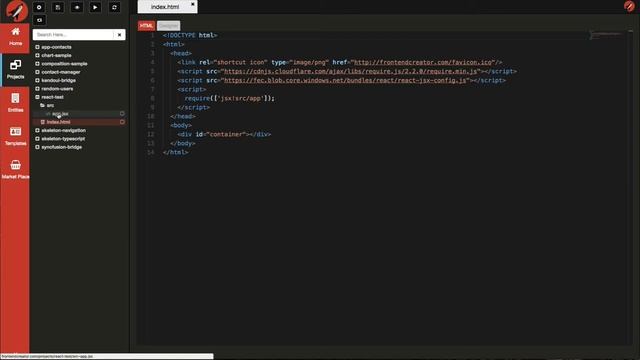
Task: Click the div id="container" code line
Action: click(224, 134)
